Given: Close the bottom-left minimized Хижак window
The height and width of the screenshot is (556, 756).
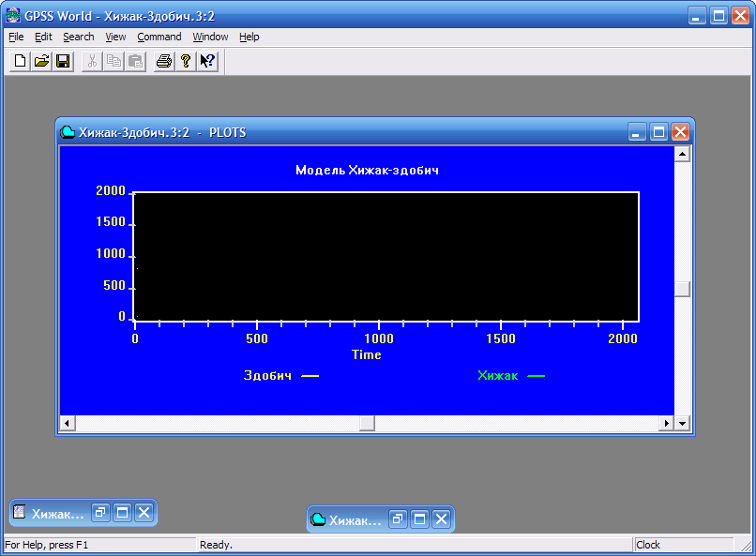Looking at the screenshot, I should click(144, 512).
